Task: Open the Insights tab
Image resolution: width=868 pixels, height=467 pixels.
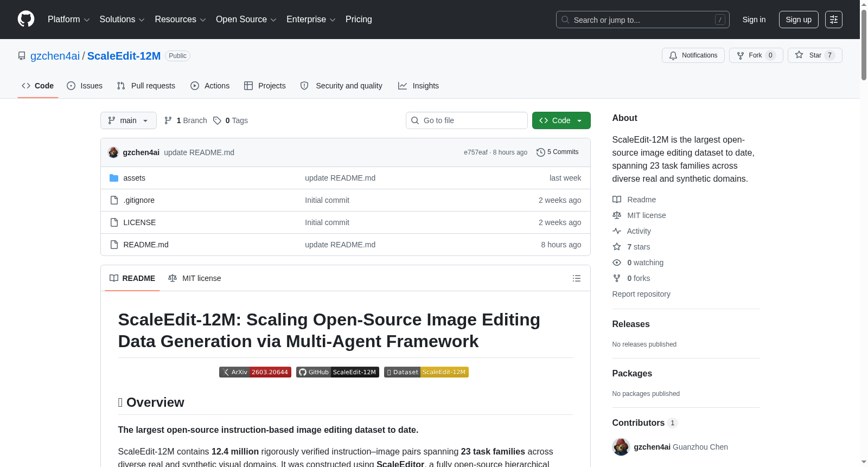Action: [x=418, y=86]
